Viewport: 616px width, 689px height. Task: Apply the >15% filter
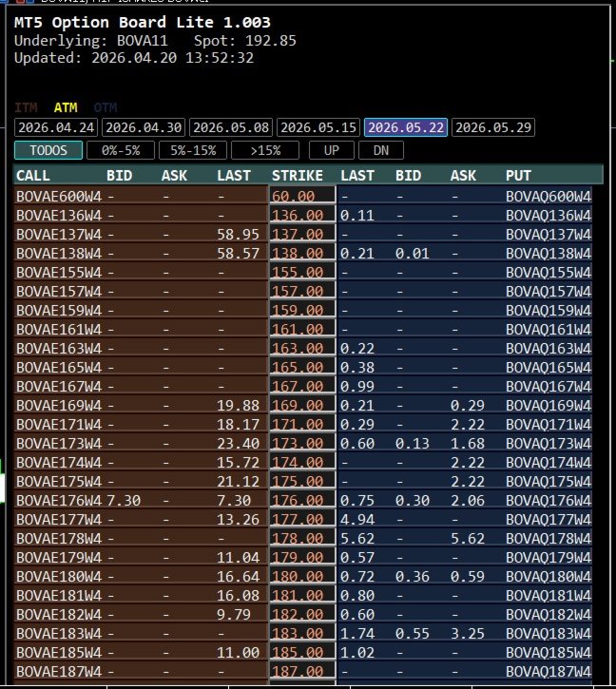pyautogui.click(x=265, y=150)
